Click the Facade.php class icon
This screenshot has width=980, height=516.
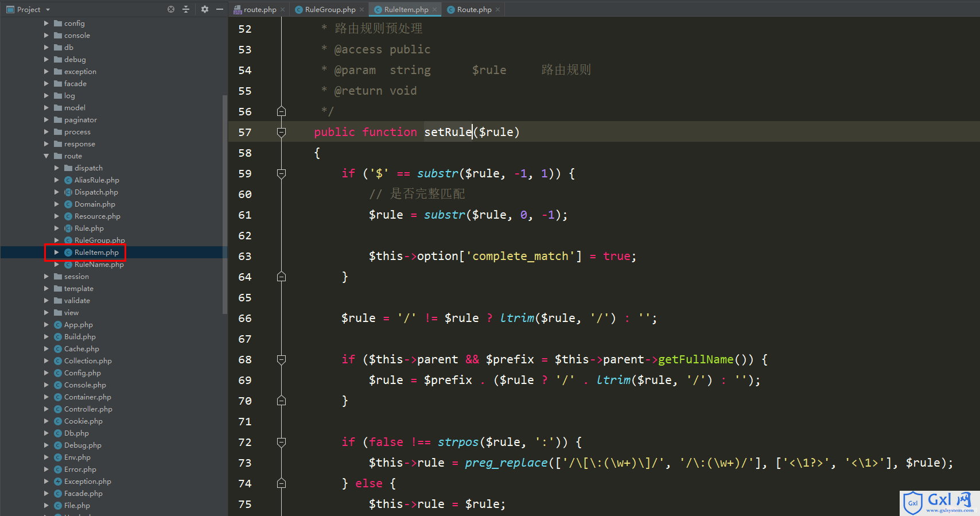(x=58, y=494)
